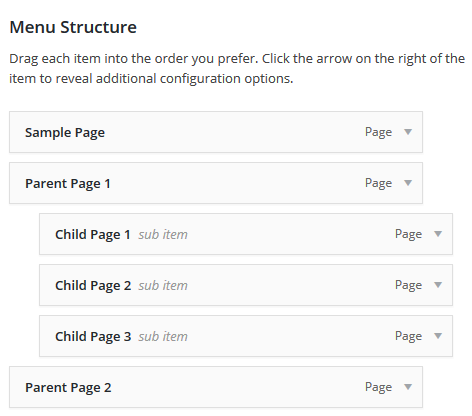
Task: Reveal Child Page 3 options arrow
Action: (438, 336)
